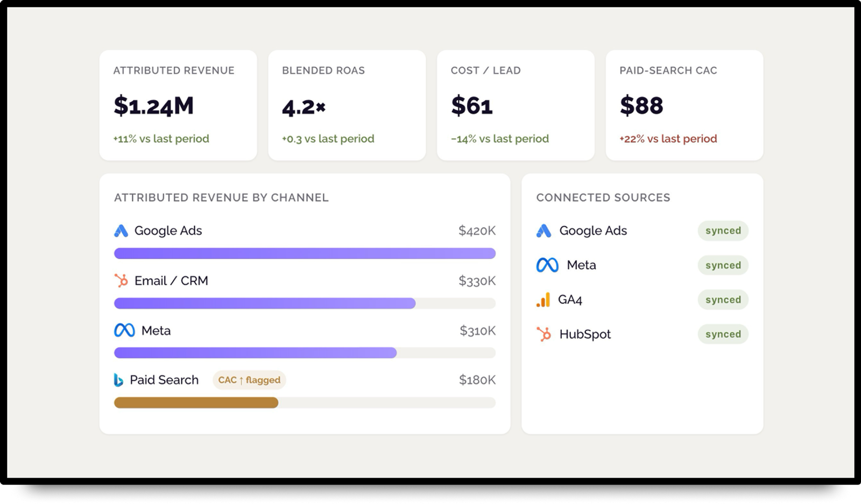Viewport: 861px width, 504px height.
Task: Select the 'Google Ads' label in revenue by channel
Action: pos(168,231)
